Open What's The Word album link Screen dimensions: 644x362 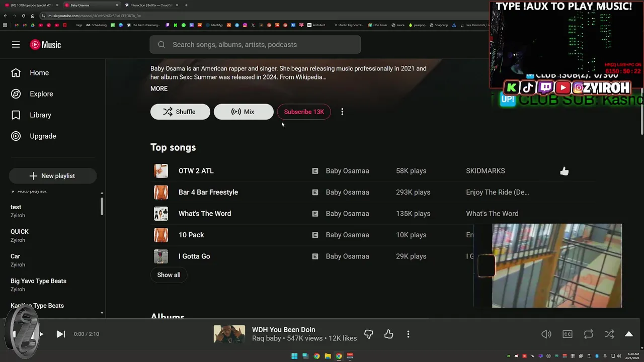pos(492,214)
